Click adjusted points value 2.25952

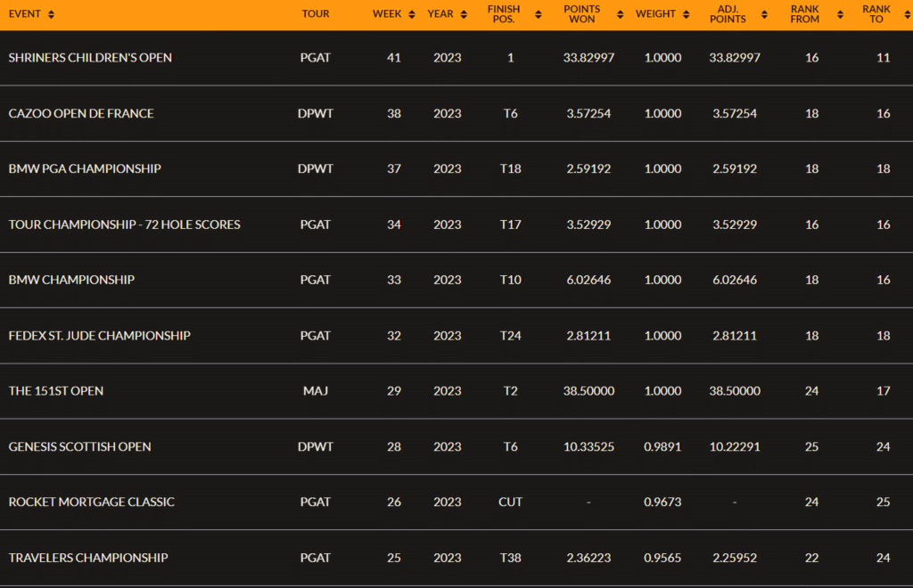pyautogui.click(x=735, y=558)
